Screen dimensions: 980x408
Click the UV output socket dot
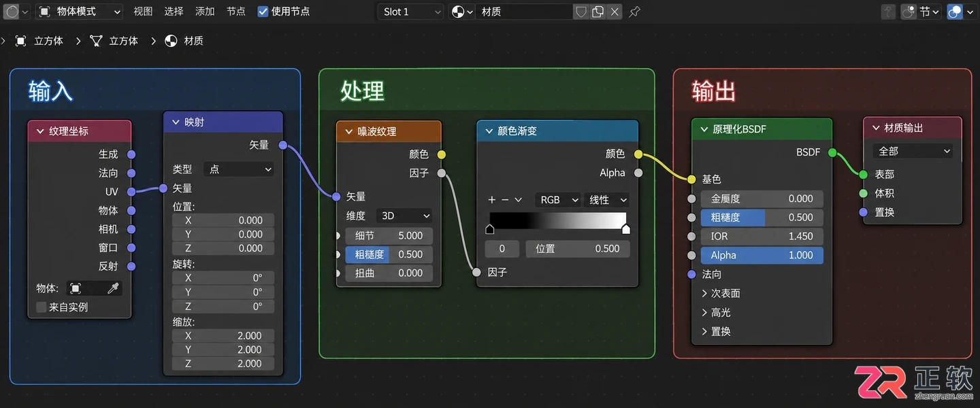[131, 192]
